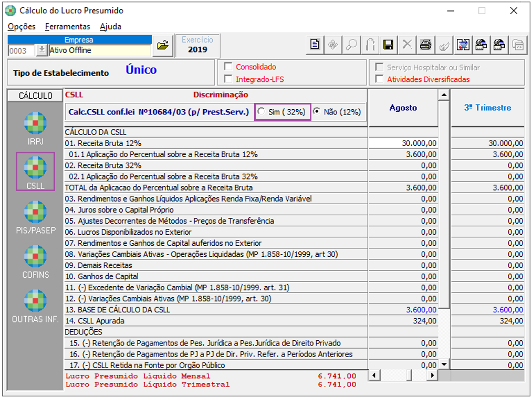The image size is (532, 398).
Task: Toggle the Consolidado checkbox
Action: tap(228, 67)
